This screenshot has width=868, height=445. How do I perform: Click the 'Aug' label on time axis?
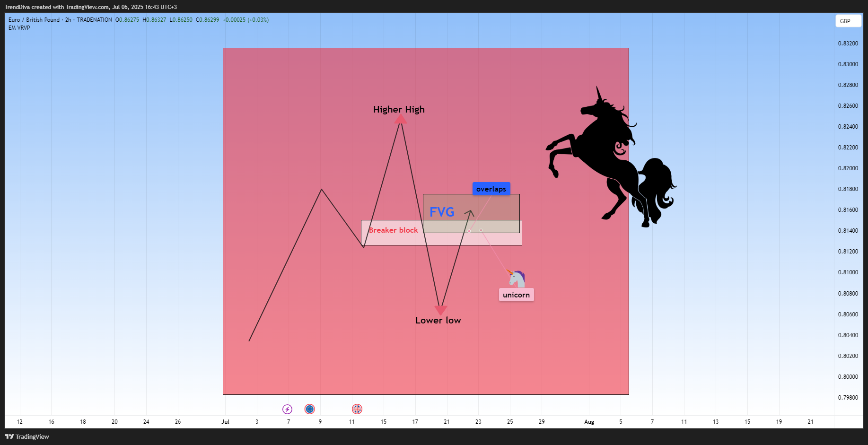(x=589, y=422)
